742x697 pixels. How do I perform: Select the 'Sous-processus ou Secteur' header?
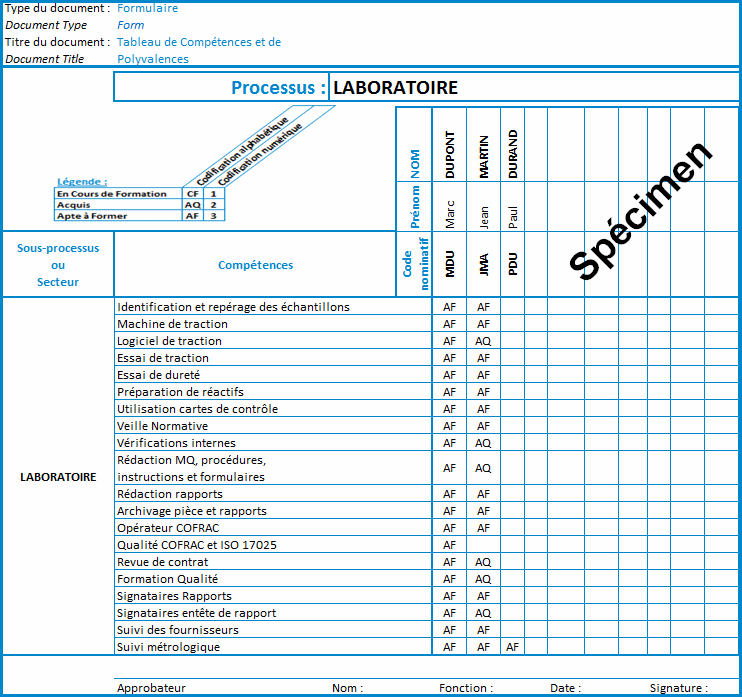coord(58,265)
